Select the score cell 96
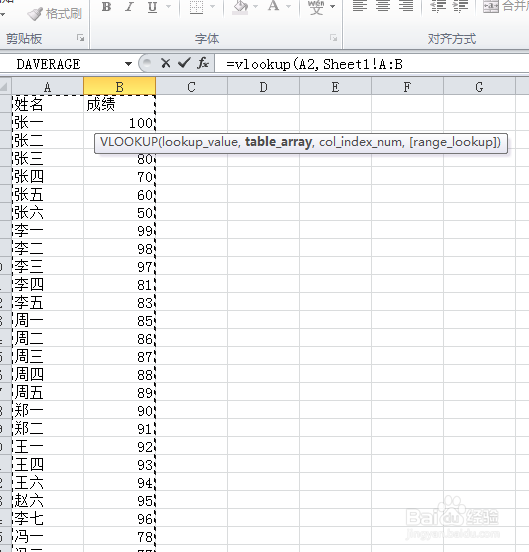This screenshot has height=552, width=529. coord(119,518)
